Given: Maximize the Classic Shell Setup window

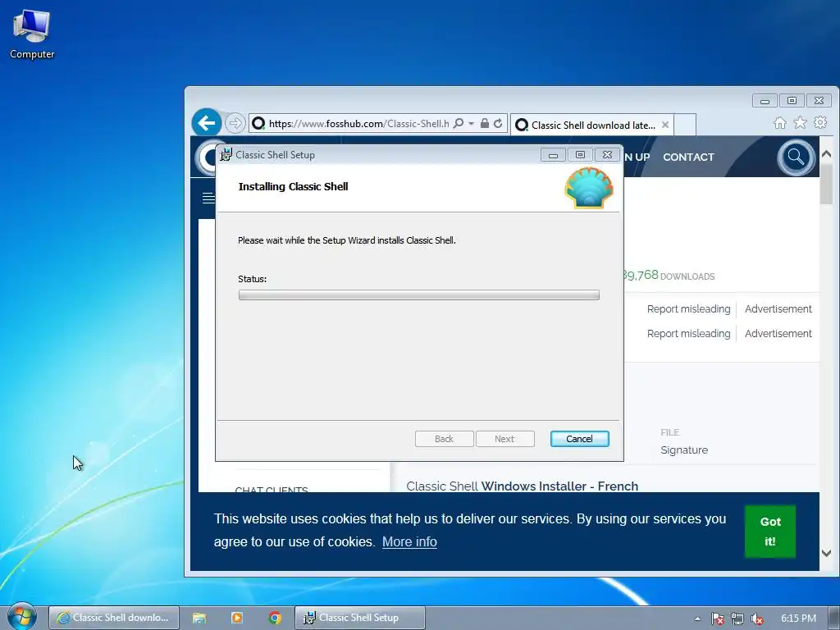Looking at the screenshot, I should click(x=580, y=155).
